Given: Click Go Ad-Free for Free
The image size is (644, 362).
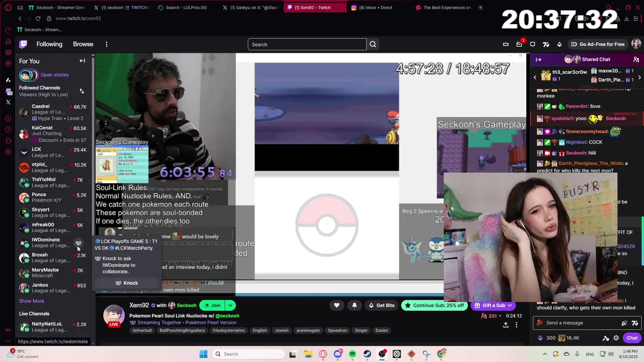Looking at the screenshot, I should [x=598, y=44].
